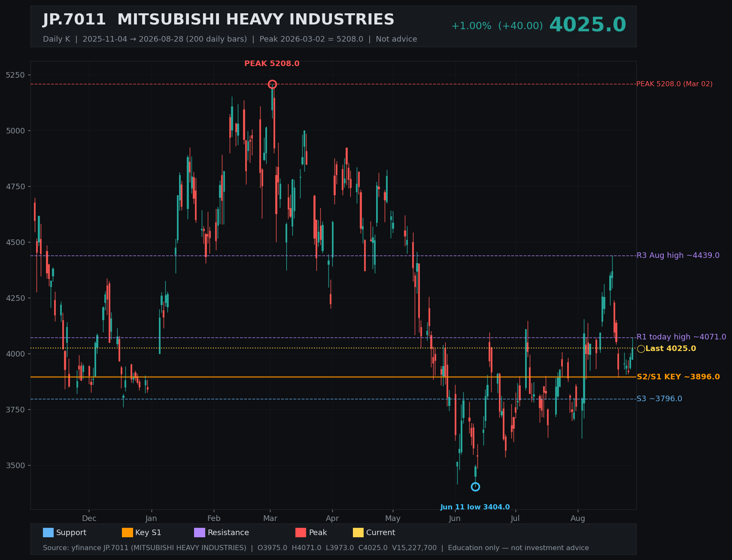Click the Jan label on the date axis

(151, 518)
